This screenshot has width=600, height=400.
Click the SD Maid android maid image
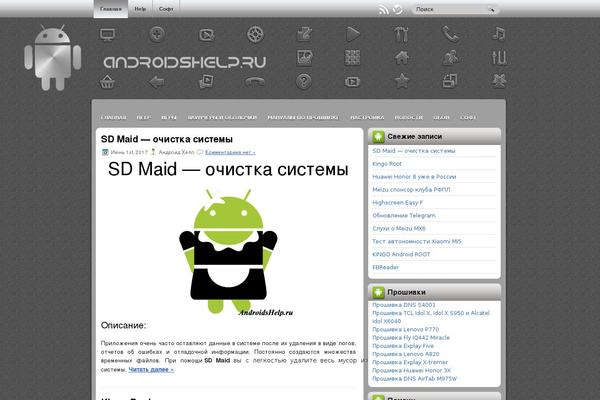[x=228, y=251]
